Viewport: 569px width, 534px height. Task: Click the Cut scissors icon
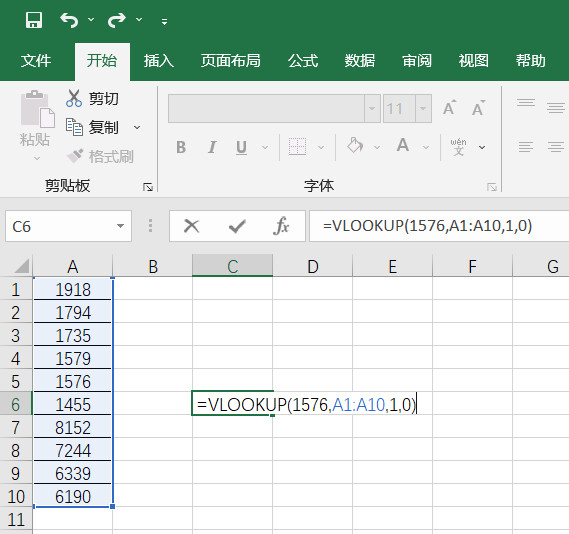pos(74,98)
